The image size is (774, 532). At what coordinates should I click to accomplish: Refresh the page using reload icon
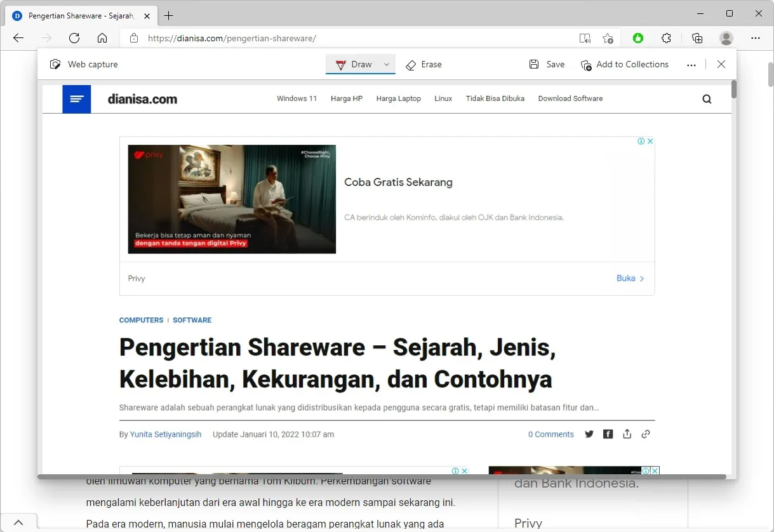click(x=74, y=38)
